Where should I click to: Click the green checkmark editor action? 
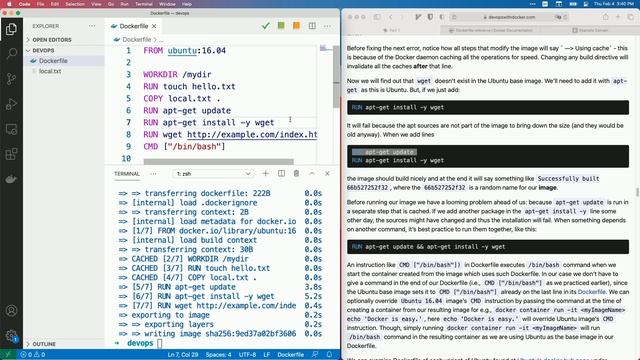tap(266, 26)
